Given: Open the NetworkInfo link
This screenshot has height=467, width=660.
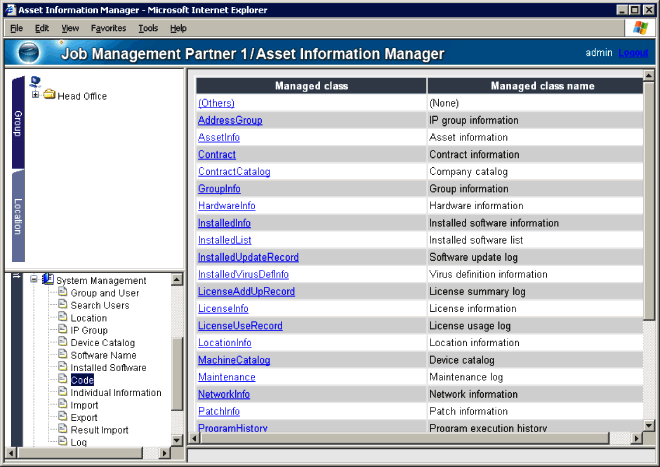Looking at the screenshot, I should click(x=224, y=394).
